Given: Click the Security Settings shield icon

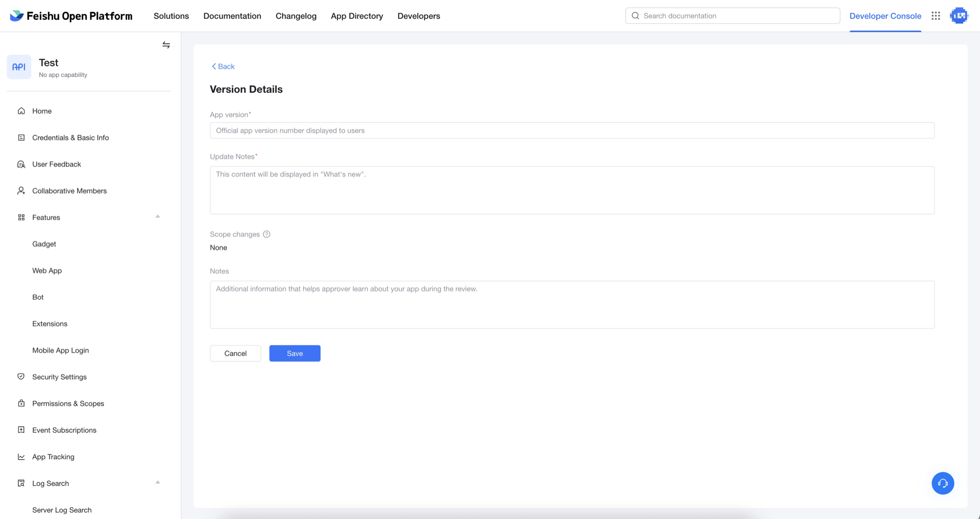Looking at the screenshot, I should click(21, 377).
